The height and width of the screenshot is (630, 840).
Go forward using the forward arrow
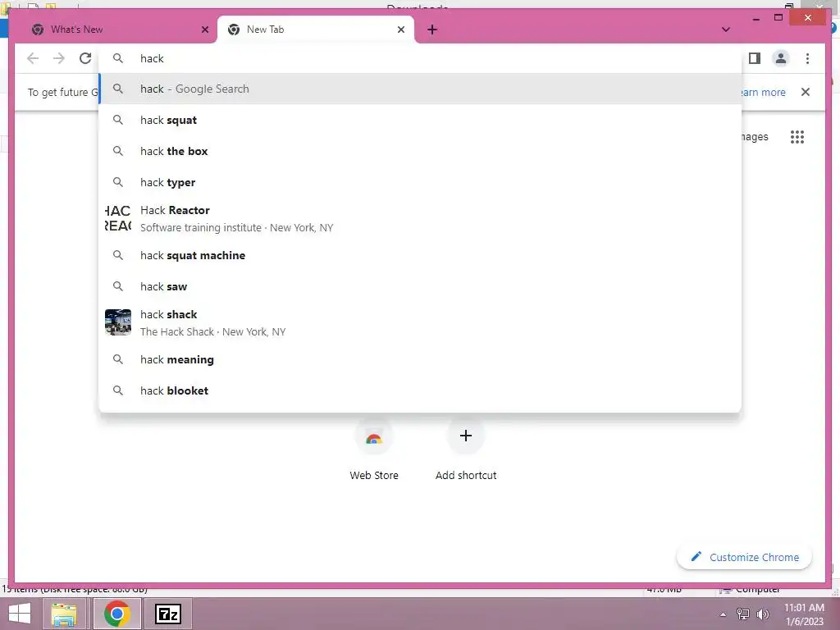click(59, 58)
